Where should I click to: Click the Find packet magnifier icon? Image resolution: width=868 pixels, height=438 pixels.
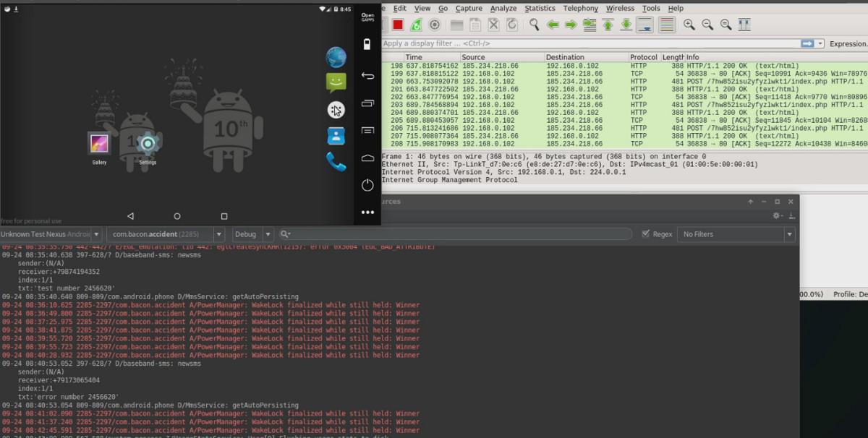(x=534, y=25)
